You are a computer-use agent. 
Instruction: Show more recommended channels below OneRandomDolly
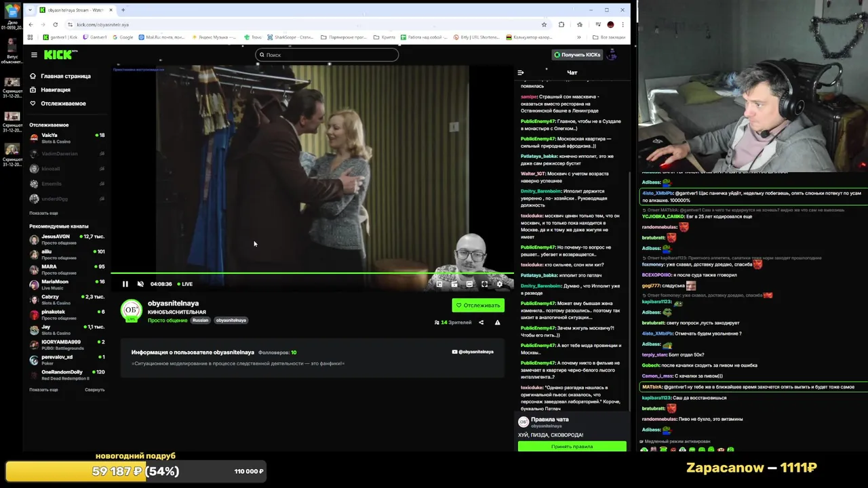point(43,390)
